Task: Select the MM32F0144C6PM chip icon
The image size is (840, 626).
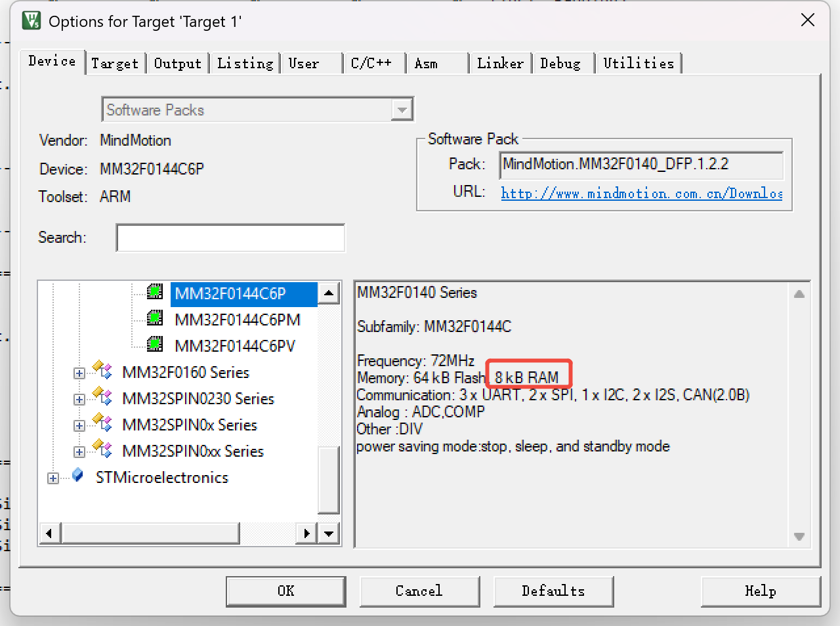Action: (x=155, y=318)
